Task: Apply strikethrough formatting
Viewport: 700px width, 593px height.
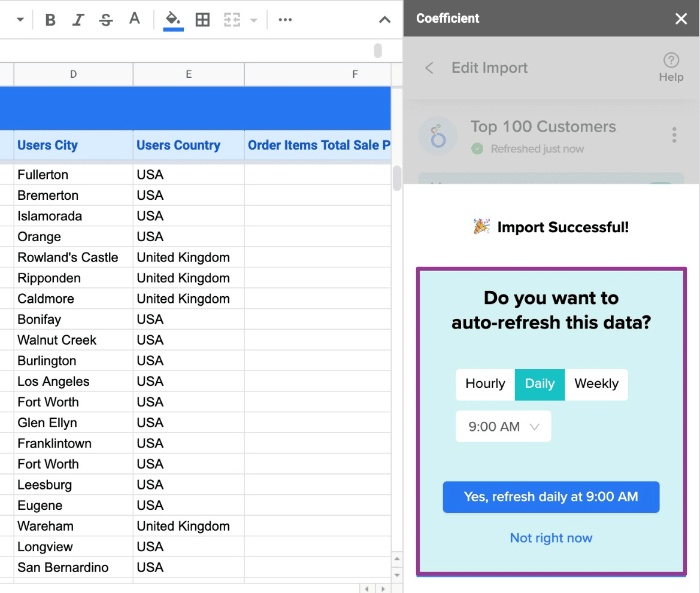Action: 106,20
